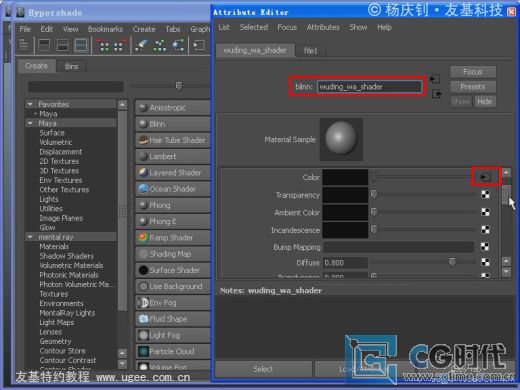520x390 pixels.
Task: Switch to the Bins tab
Action: pyautogui.click(x=71, y=67)
